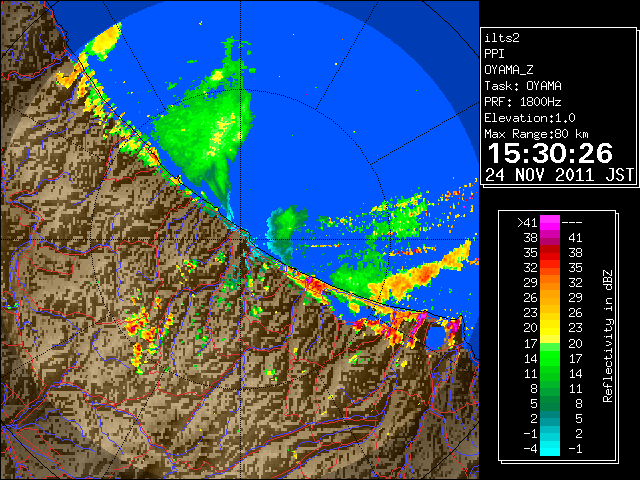Select the 'Elevation:1.0' text

pyautogui.click(x=530, y=118)
